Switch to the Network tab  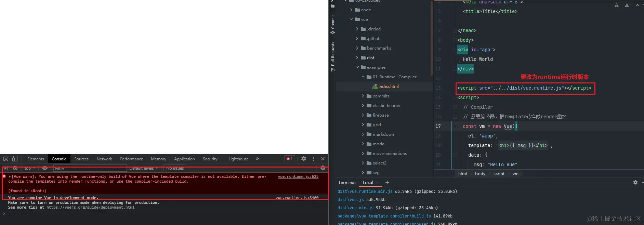click(104, 159)
